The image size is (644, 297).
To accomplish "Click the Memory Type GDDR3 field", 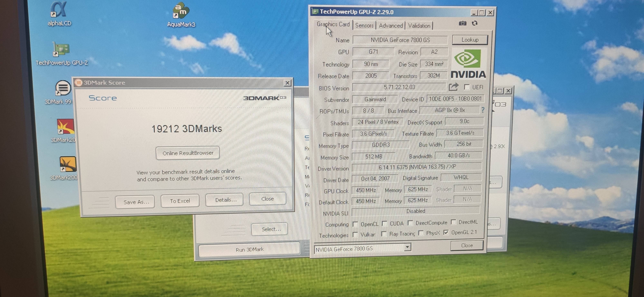I will point(380,145).
